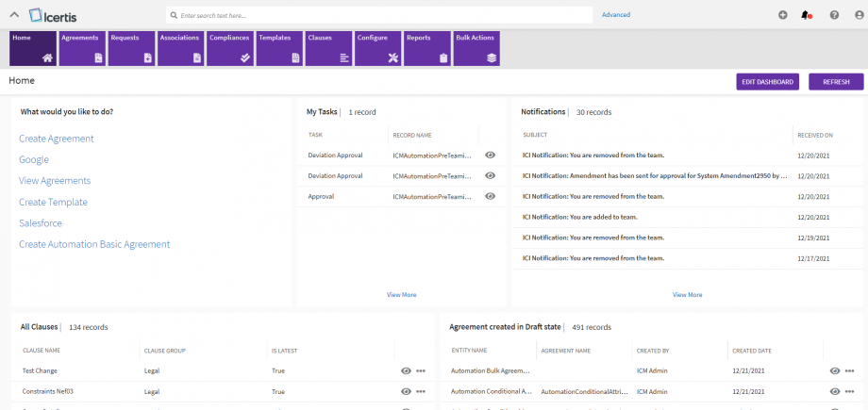868x410 pixels.
Task: Click Agreement created in Draft state title
Action: [x=505, y=327]
